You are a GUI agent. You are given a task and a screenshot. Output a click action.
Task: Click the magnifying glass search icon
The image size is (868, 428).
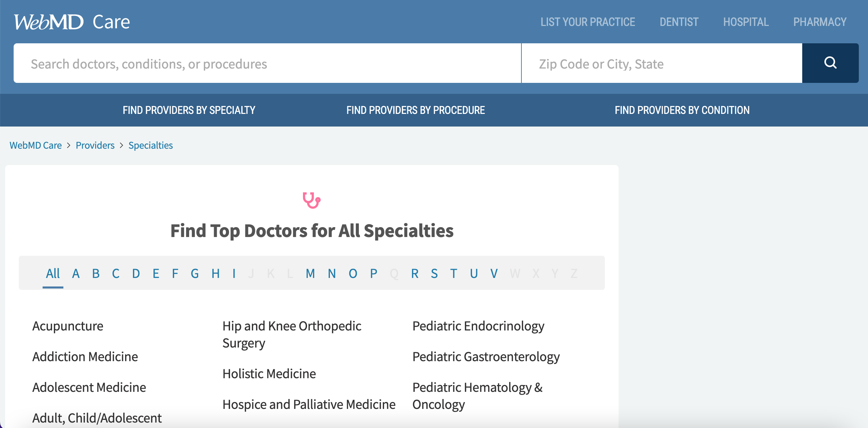coord(830,63)
